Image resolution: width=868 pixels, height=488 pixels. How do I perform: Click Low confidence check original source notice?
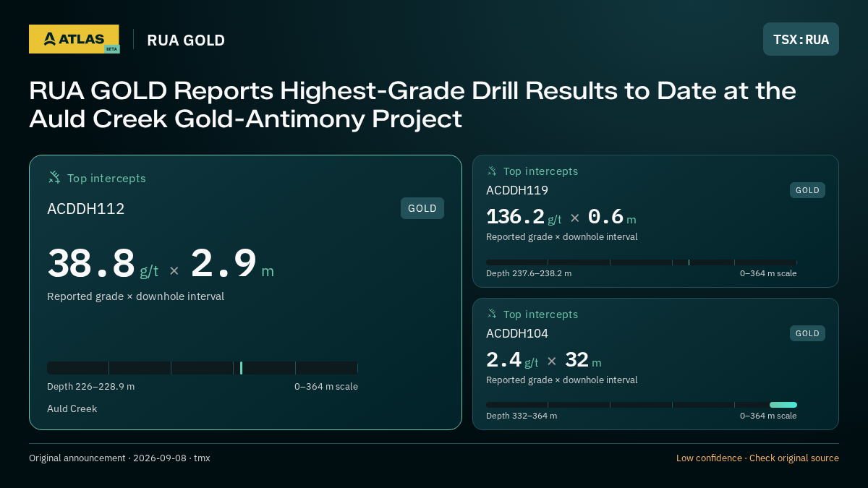[757, 458]
